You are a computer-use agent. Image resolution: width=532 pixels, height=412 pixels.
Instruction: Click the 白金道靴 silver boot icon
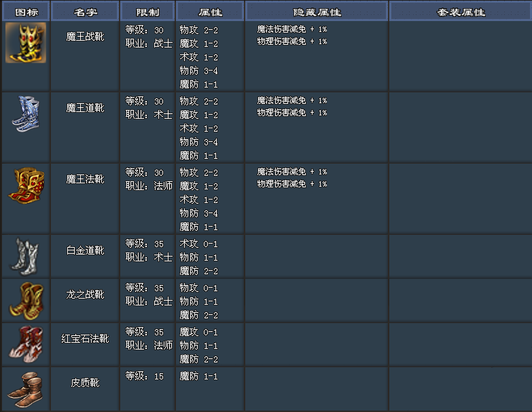pyautogui.click(x=25, y=257)
